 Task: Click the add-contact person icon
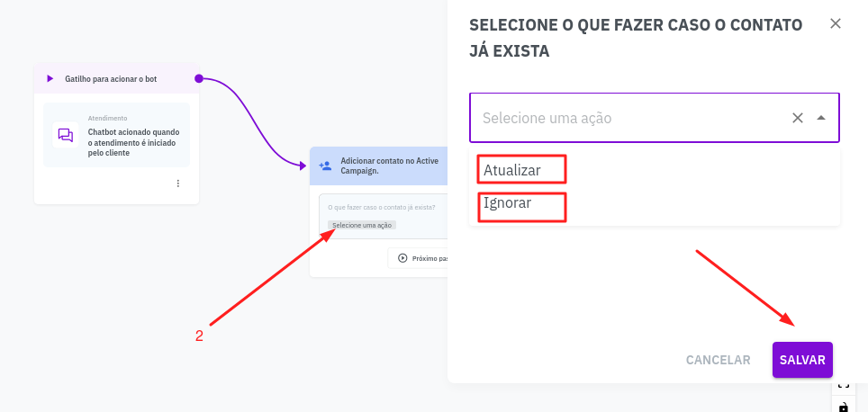(x=325, y=166)
